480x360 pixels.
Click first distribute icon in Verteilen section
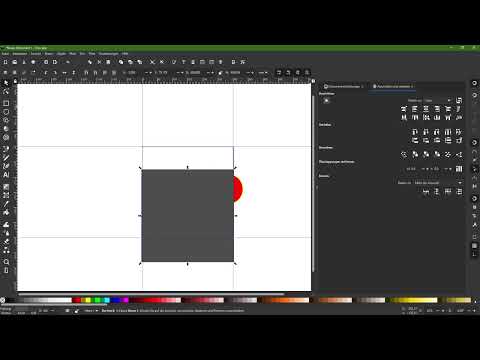click(415, 132)
